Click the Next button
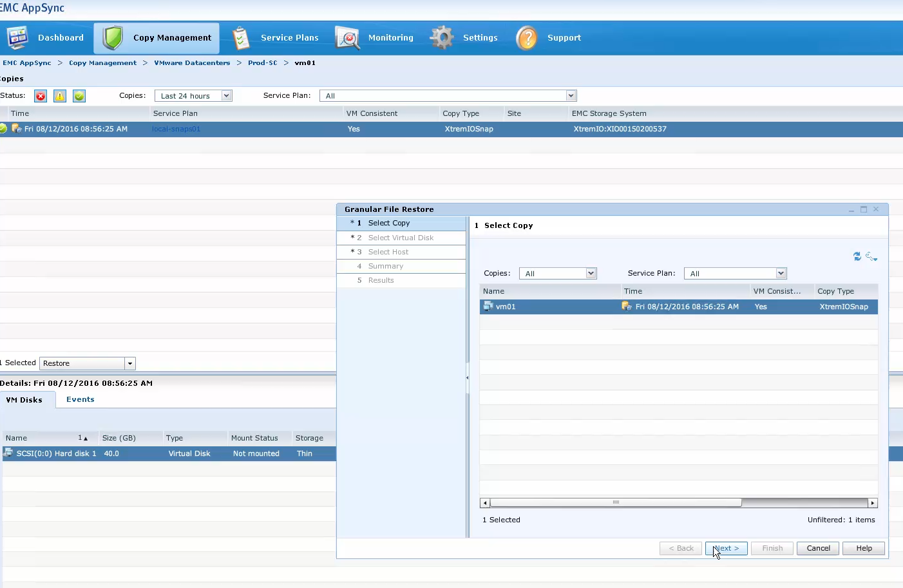This screenshot has height=588, width=903. pyautogui.click(x=727, y=549)
